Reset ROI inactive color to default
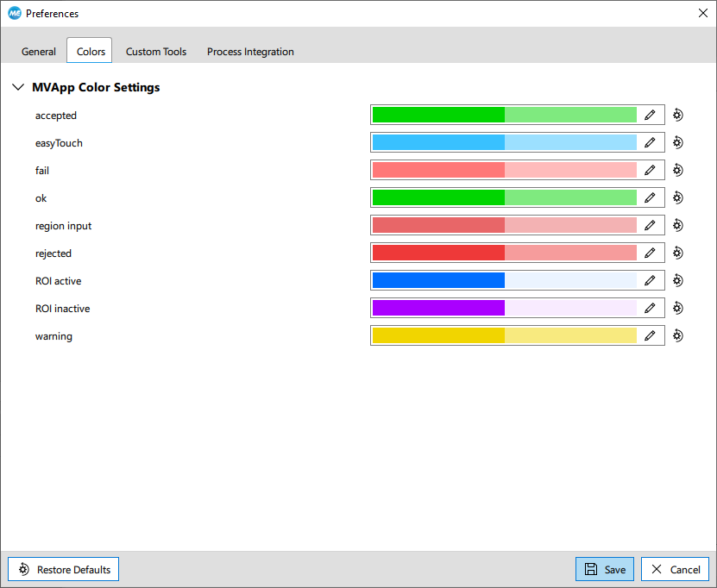The width and height of the screenshot is (717, 588). tap(678, 308)
